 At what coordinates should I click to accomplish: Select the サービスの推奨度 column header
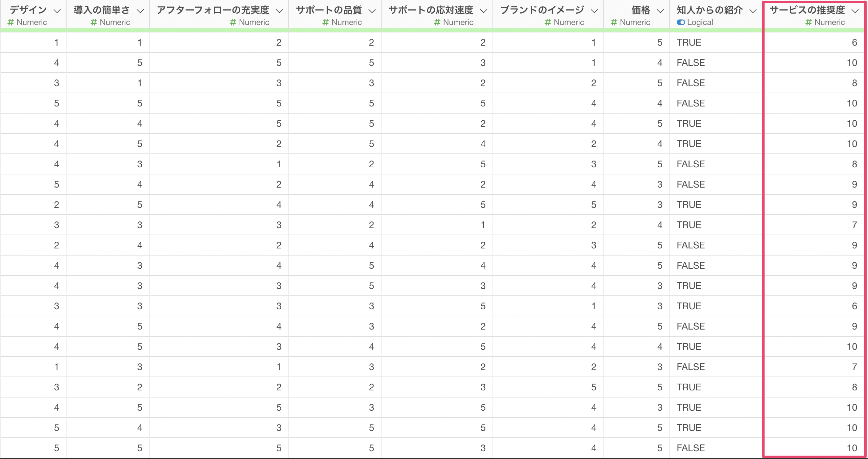click(x=807, y=10)
